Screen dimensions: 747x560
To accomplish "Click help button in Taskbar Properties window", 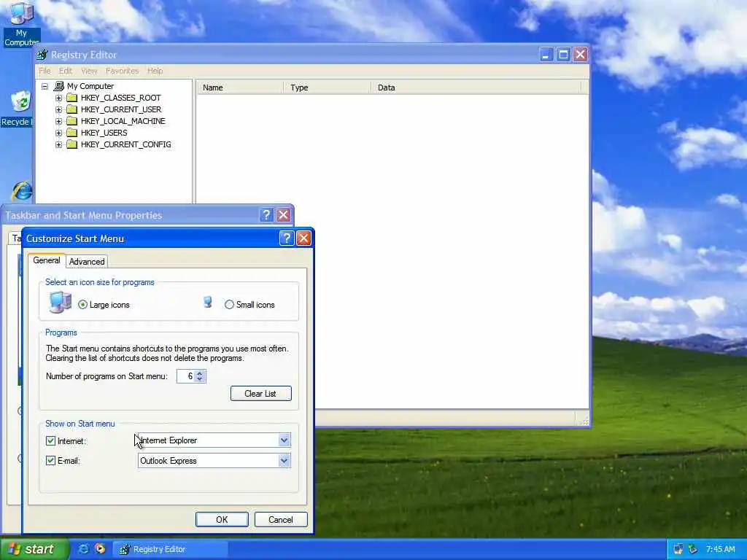I will pos(266,215).
